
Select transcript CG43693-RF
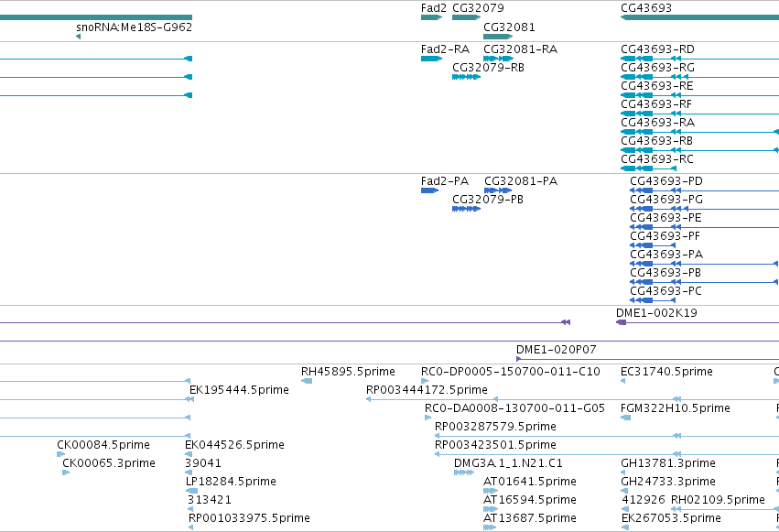tap(656, 104)
